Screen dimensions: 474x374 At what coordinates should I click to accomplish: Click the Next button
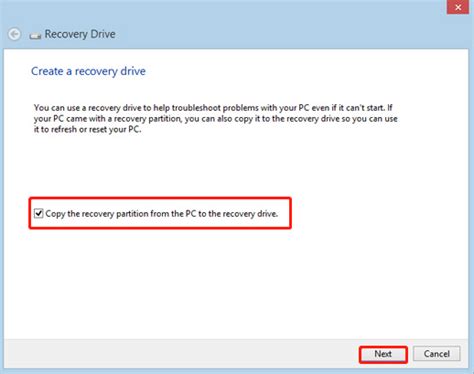tap(383, 354)
